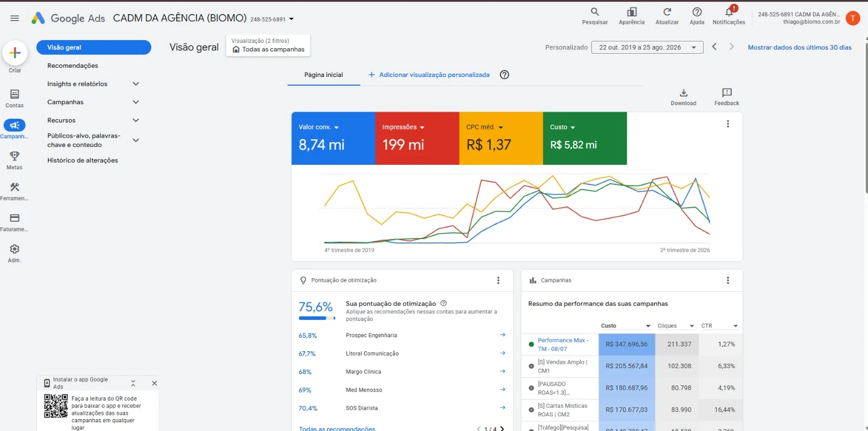
Task: Open the hamburger main menu
Action: point(15,18)
